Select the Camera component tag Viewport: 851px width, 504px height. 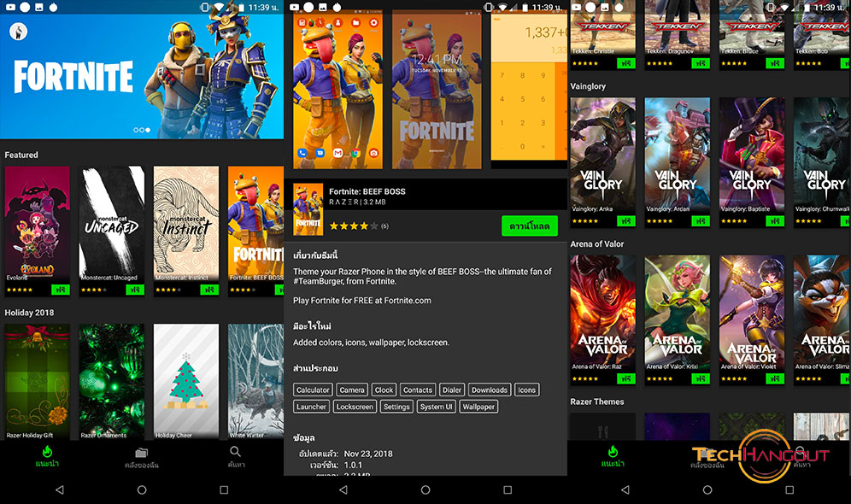[x=352, y=390]
